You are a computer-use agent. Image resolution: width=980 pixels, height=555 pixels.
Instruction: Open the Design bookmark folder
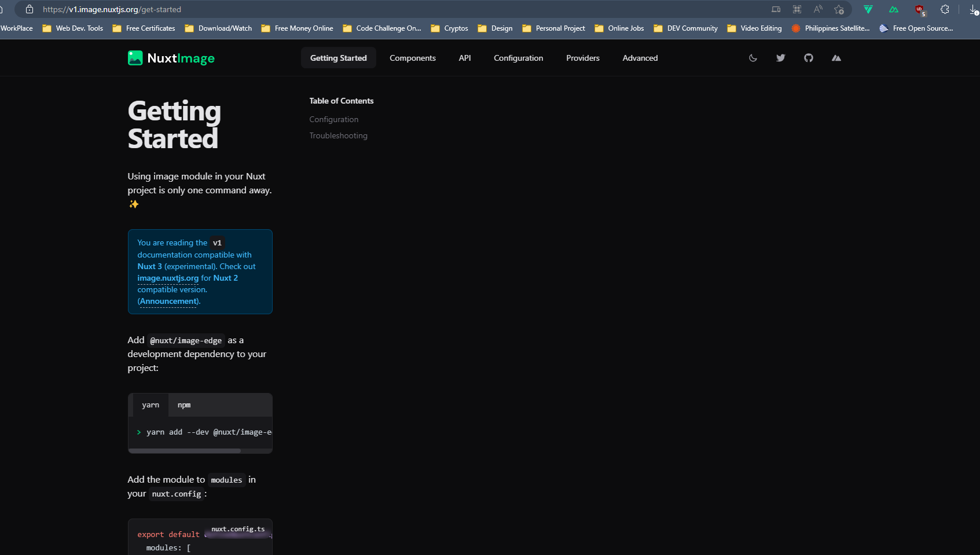495,28
